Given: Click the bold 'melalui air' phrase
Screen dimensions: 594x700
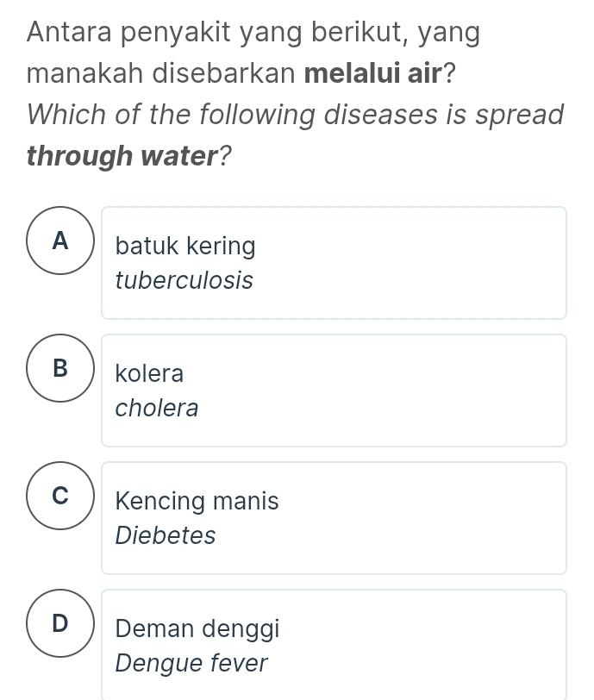Looking at the screenshot, I should pyautogui.click(x=373, y=73).
